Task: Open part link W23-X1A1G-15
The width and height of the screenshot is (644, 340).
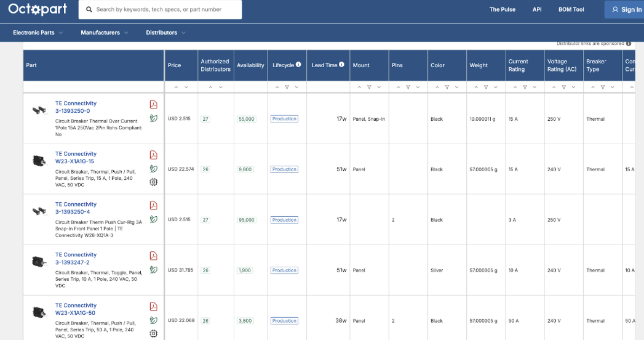Action: point(75,161)
